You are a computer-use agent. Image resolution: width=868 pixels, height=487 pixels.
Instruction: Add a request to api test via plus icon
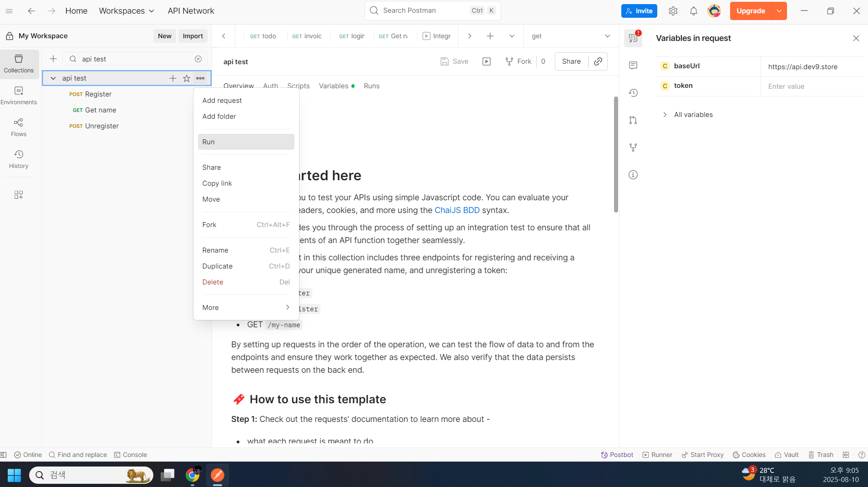coord(173,78)
